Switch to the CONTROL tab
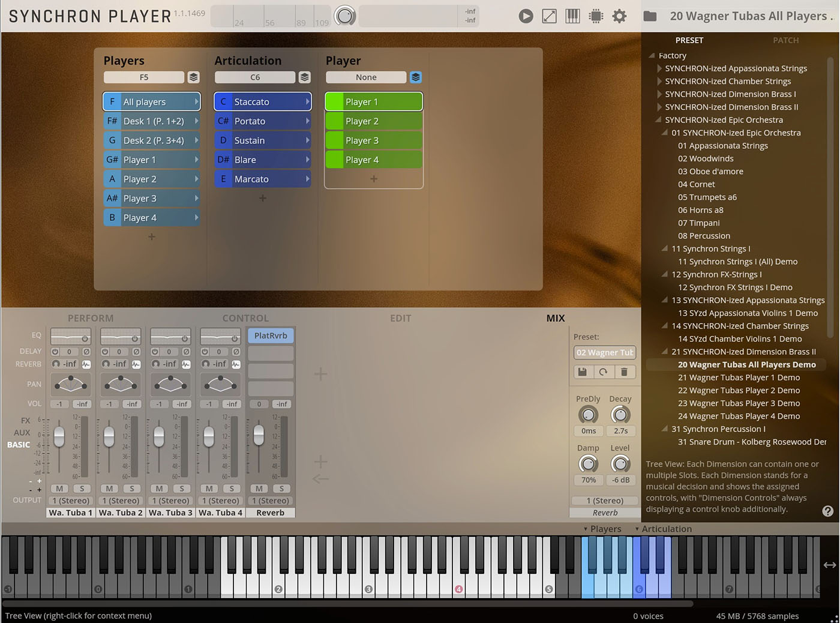 (245, 318)
